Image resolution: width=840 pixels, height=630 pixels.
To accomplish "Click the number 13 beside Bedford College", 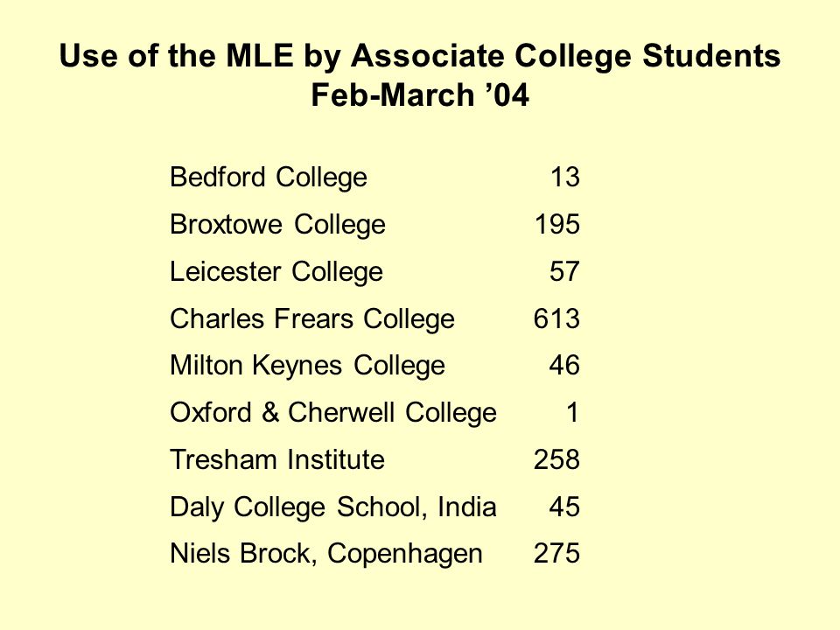I will click(565, 177).
